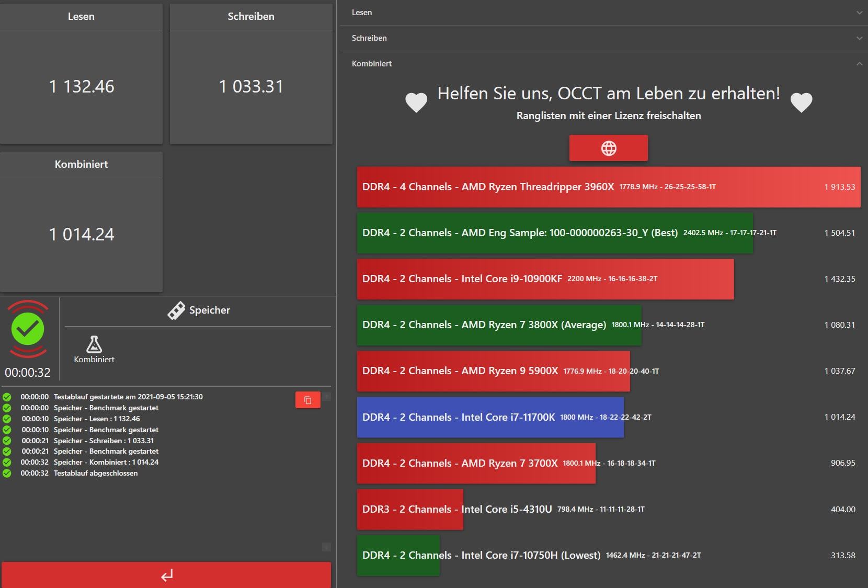Click the ranking value 1 432.35
The width and height of the screenshot is (868, 588).
point(840,279)
